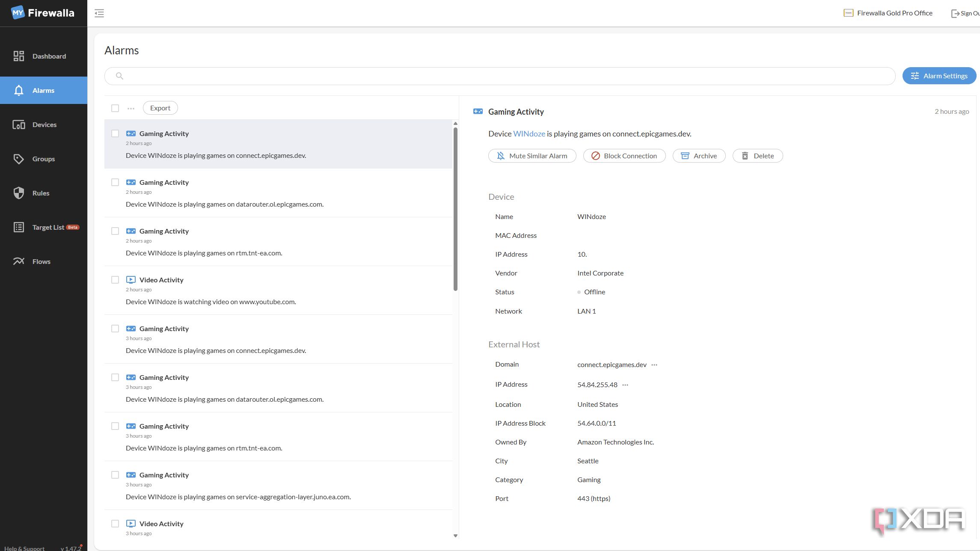Open the Groups tag icon
This screenshot has width=980, height=551.
[18, 159]
